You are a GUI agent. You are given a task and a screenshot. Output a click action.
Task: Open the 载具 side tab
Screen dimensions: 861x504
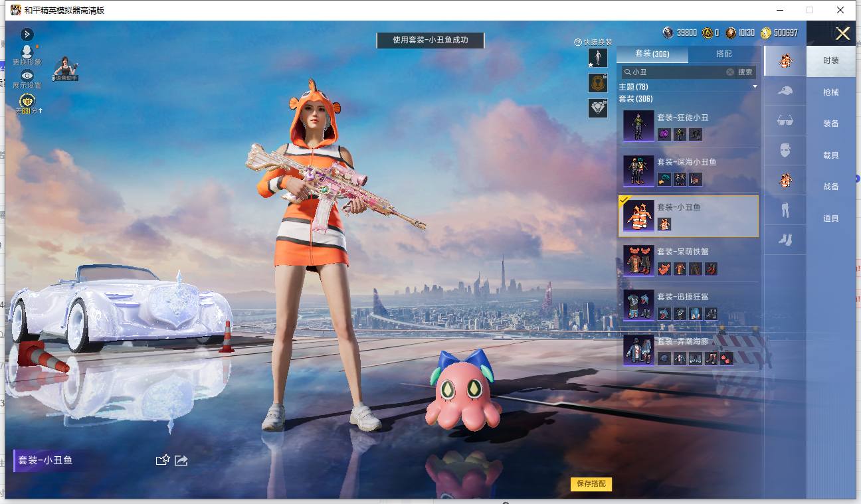pos(831,155)
